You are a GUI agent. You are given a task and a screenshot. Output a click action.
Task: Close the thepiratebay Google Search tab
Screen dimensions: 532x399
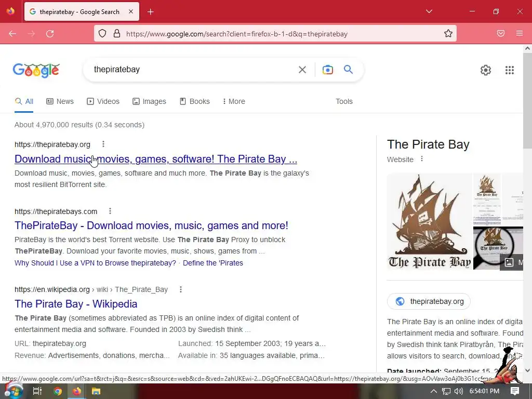click(x=131, y=11)
